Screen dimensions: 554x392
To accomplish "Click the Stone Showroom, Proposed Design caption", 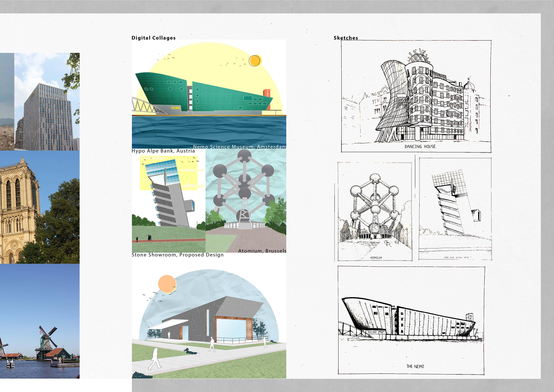I will coord(178,255).
